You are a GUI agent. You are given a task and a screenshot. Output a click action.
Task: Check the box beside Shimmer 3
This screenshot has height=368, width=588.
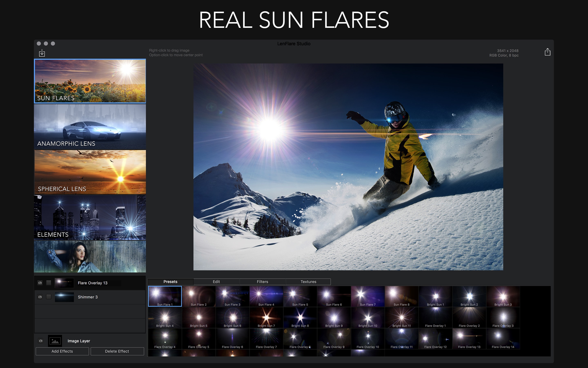pyautogui.click(x=49, y=297)
